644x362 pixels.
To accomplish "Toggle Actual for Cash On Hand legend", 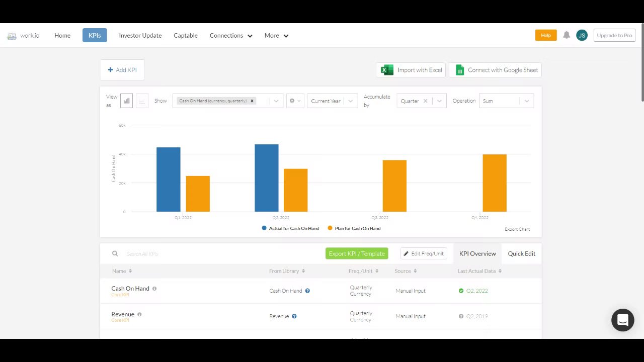I will click(x=290, y=228).
